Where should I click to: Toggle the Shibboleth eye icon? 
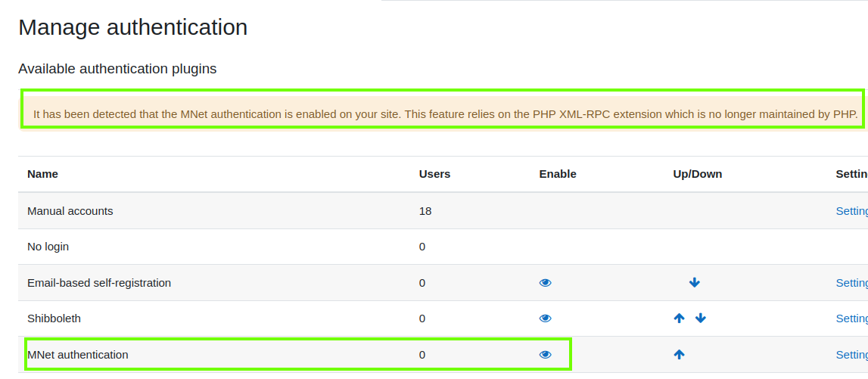tap(546, 318)
